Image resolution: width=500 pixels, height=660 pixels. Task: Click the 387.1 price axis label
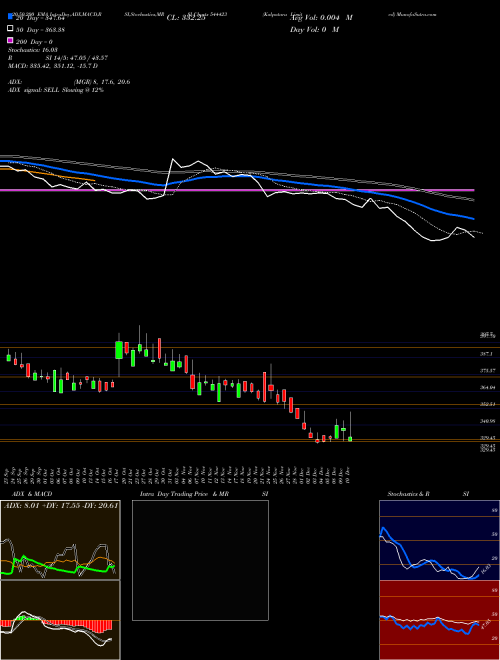[x=486, y=354]
